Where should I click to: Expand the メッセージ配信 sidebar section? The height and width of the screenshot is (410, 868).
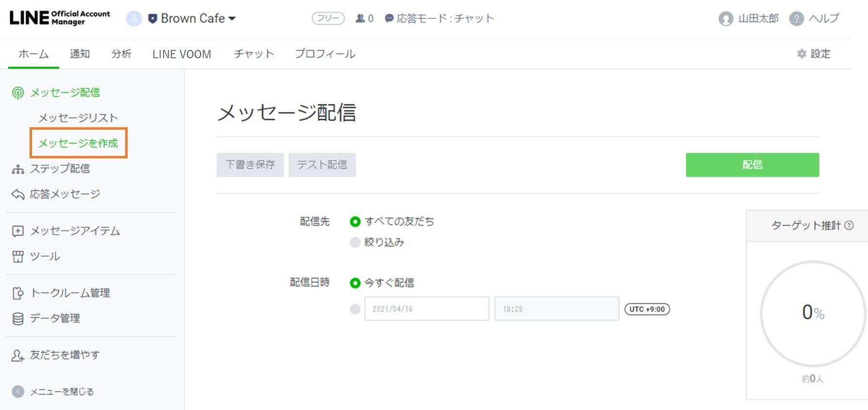[64, 93]
